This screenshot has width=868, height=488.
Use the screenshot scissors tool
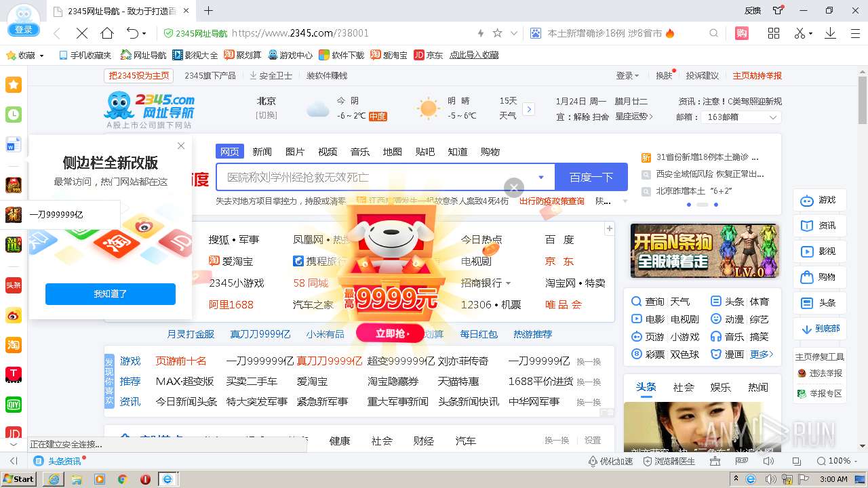coord(800,33)
